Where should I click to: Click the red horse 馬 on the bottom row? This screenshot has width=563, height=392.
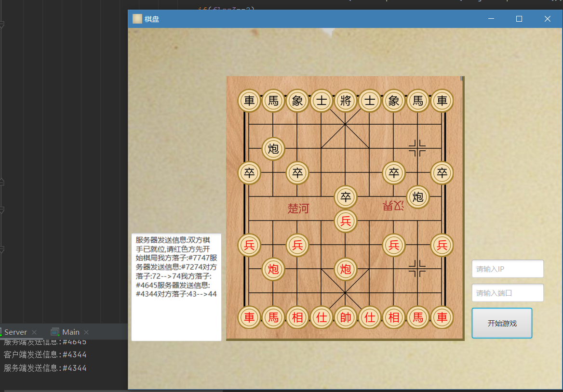273,317
